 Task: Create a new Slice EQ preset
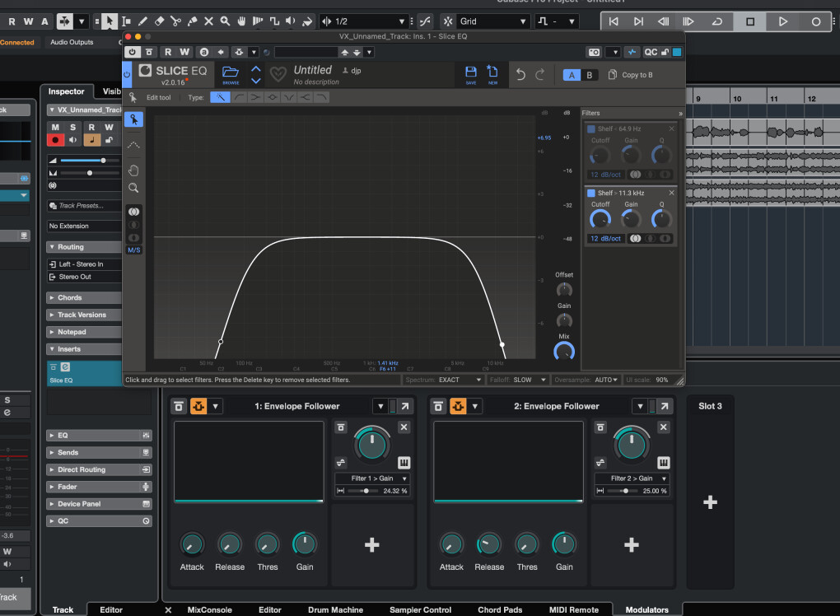click(492, 74)
